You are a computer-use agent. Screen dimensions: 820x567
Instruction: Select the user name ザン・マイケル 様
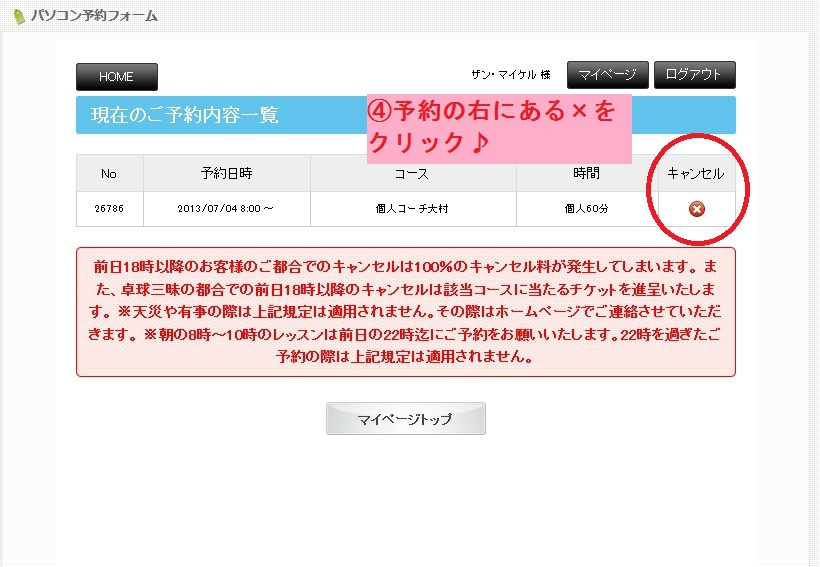pyautogui.click(x=510, y=75)
